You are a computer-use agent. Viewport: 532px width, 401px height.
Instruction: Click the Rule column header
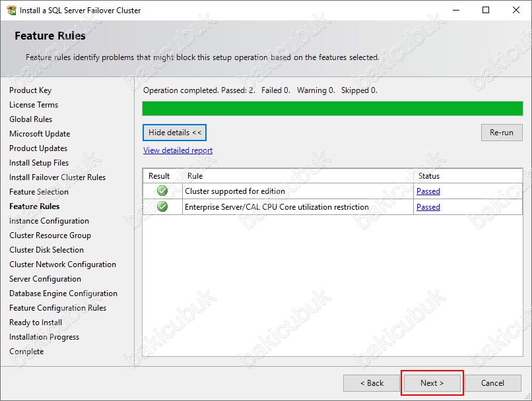pos(298,176)
